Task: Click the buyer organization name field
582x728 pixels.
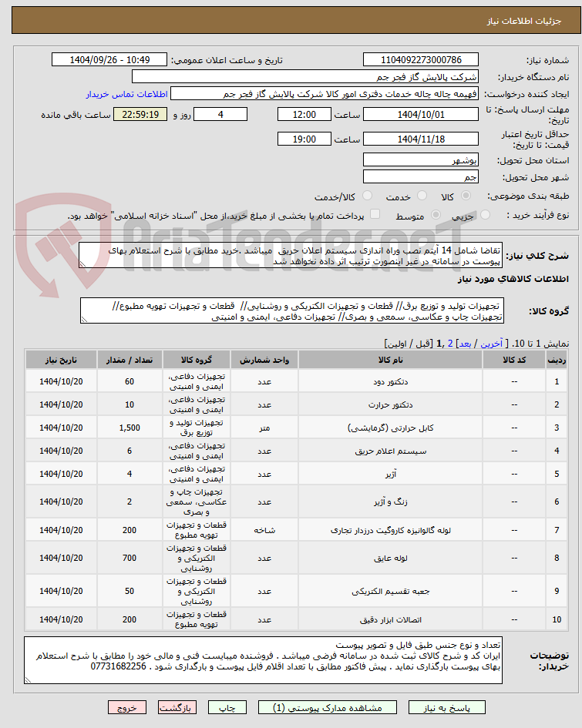Action: [x=305, y=77]
